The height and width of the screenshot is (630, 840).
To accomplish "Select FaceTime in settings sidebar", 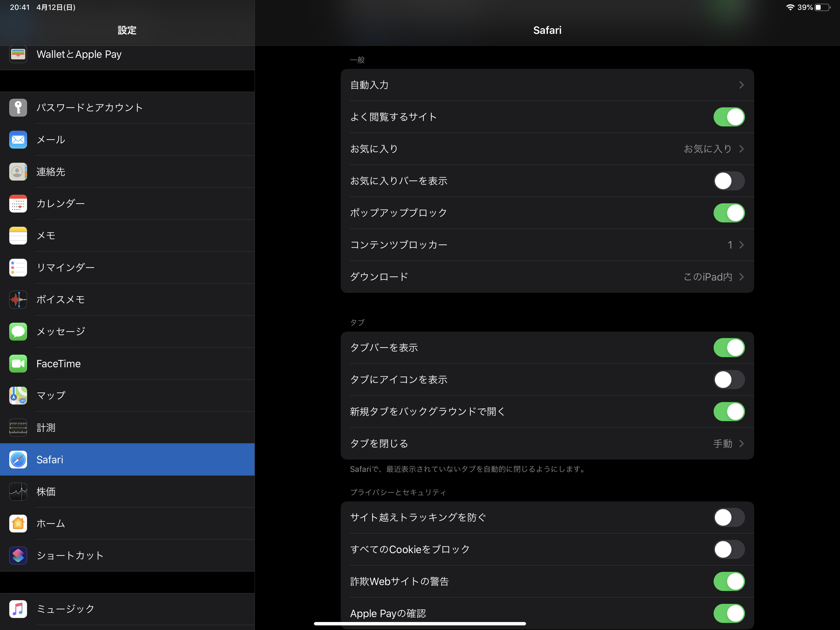I will [x=127, y=364].
